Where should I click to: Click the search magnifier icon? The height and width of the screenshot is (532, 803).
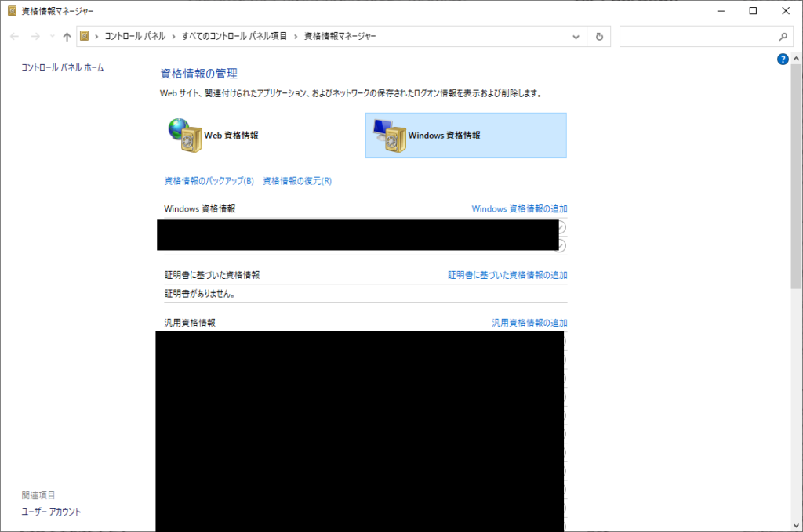783,37
